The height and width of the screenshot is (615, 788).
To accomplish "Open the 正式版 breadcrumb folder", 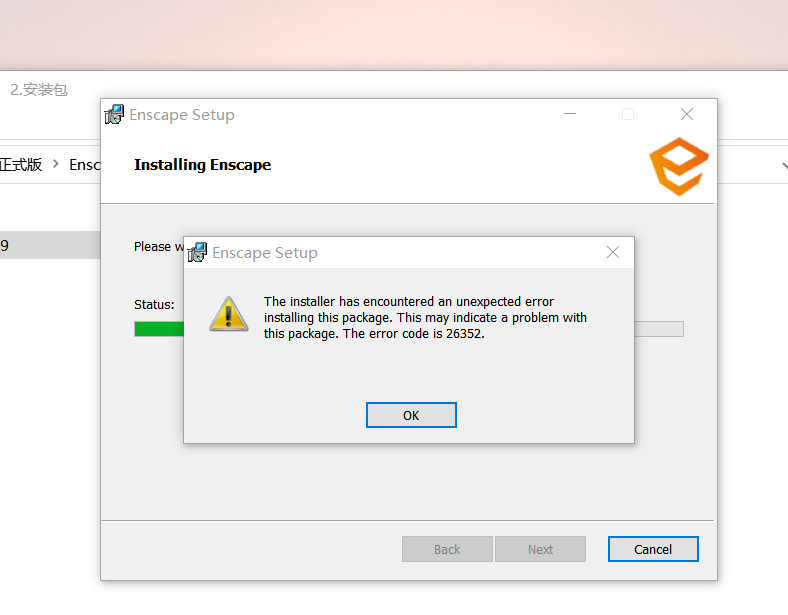I will (x=21, y=164).
